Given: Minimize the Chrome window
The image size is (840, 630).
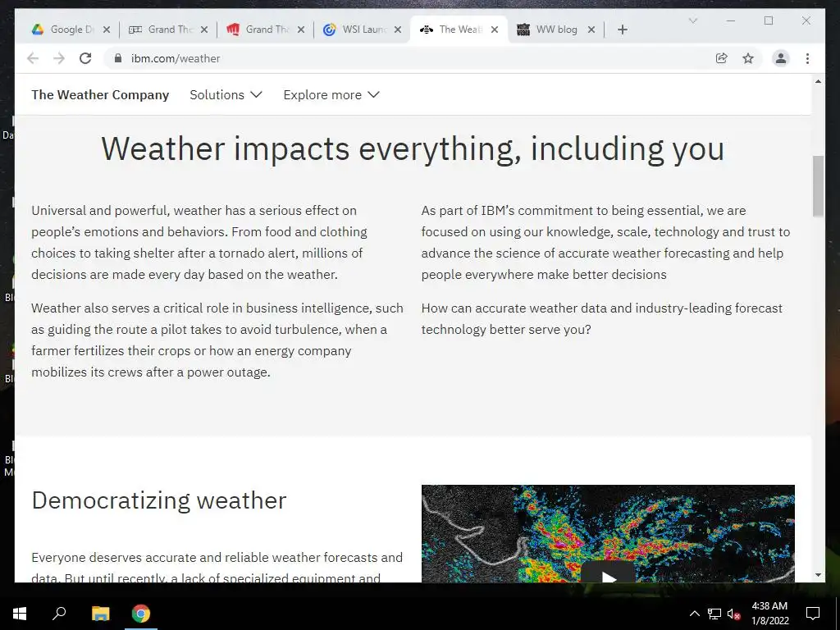Looking at the screenshot, I should tap(731, 21).
